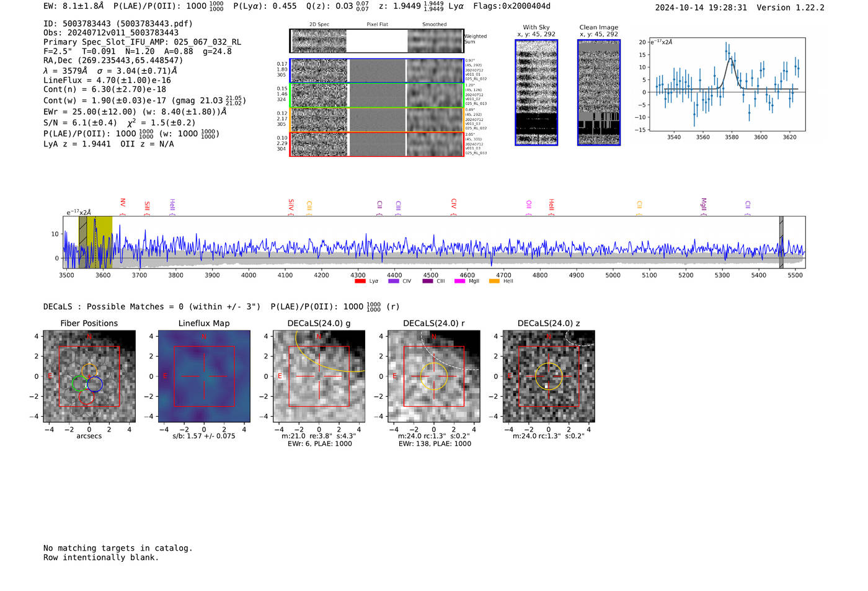This screenshot has height=591, width=868.
Task: Select the DECaLS(24.0) r cutout
Action: pyautogui.click(x=434, y=376)
